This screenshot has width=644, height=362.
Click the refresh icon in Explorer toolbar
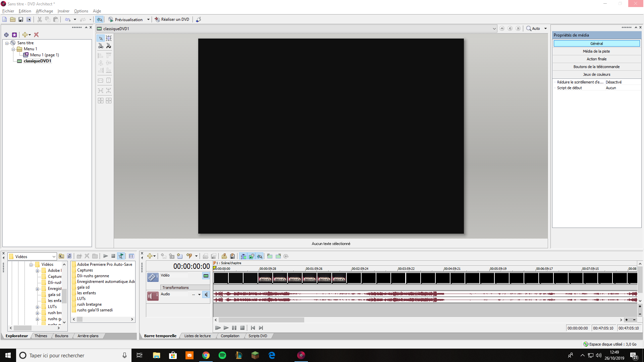coord(69,256)
